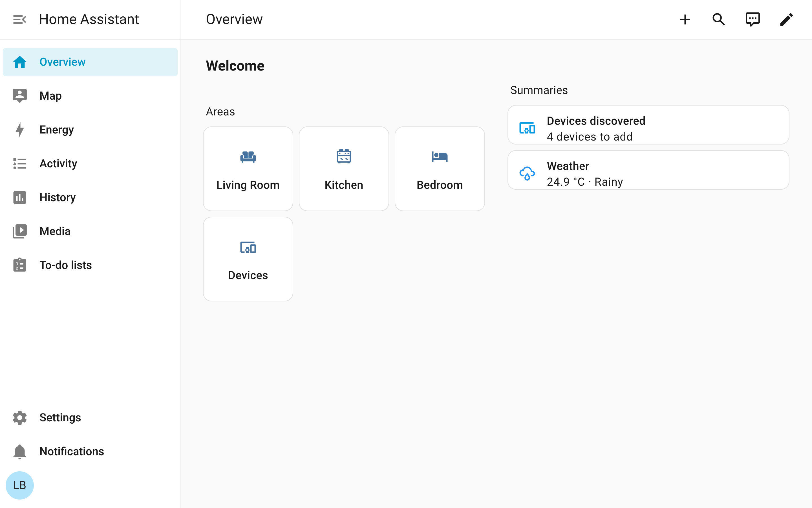Screen dimensions: 812x508
Task: Click the History bar chart icon
Action: pos(20,198)
